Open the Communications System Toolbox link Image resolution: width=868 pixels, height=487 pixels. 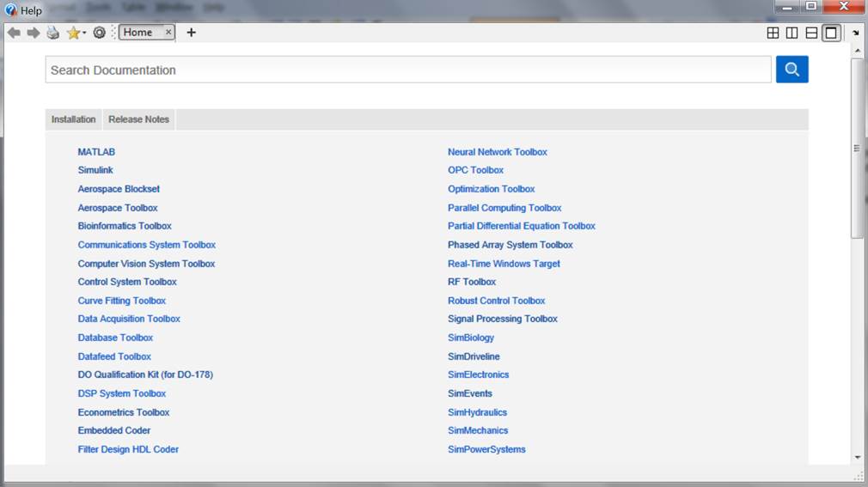point(147,245)
